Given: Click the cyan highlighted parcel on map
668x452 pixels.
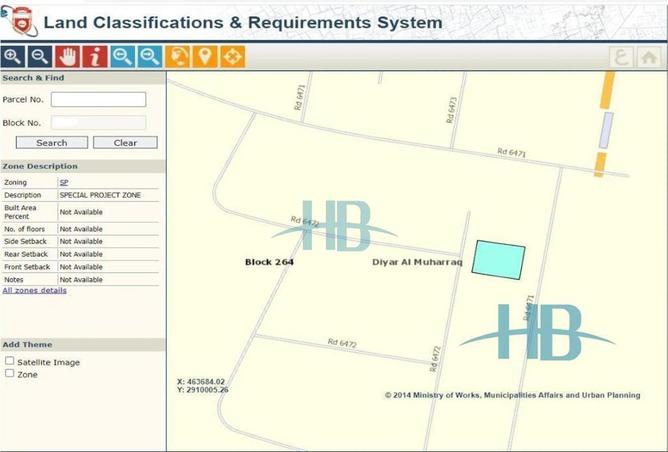Looking at the screenshot, I should [499, 259].
